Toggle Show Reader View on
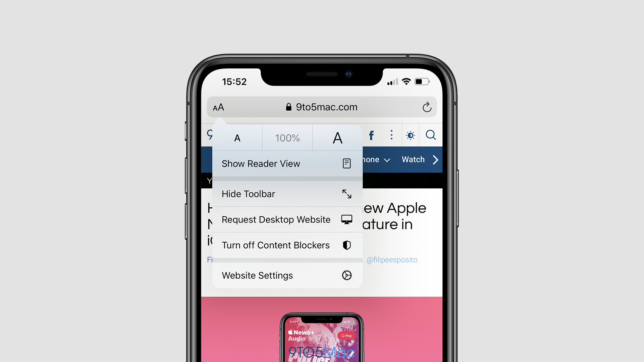Image resolution: width=644 pixels, height=362 pixels. [x=286, y=163]
